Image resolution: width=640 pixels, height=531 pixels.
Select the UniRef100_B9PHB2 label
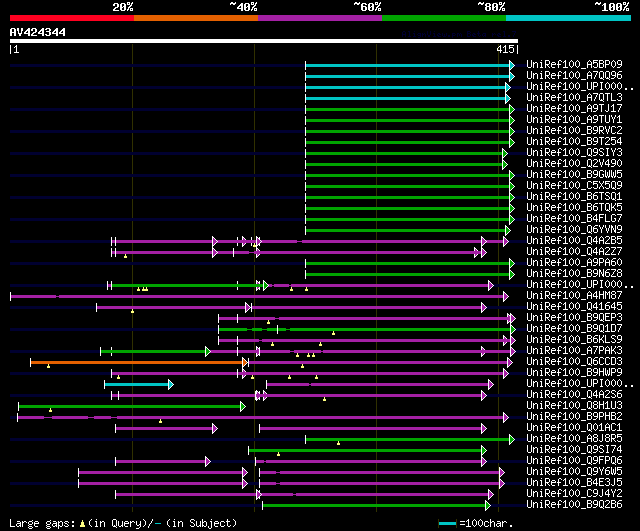click(574, 417)
